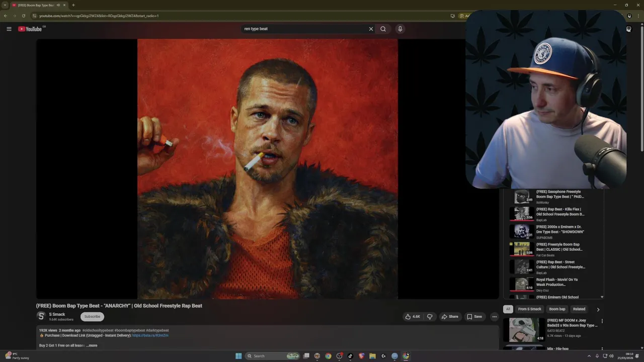This screenshot has width=644, height=362.
Task: Open the weather widget 'Partly sunny'
Action: tap(17, 356)
